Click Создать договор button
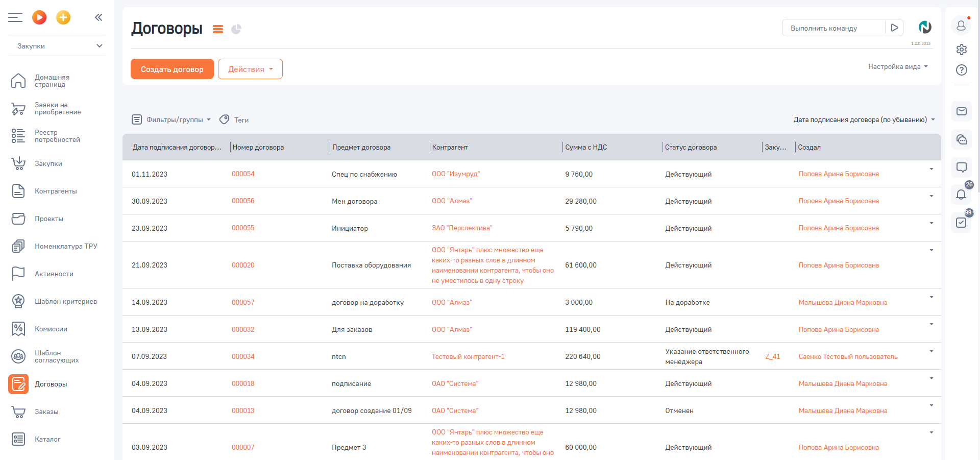980x460 pixels. coord(172,69)
